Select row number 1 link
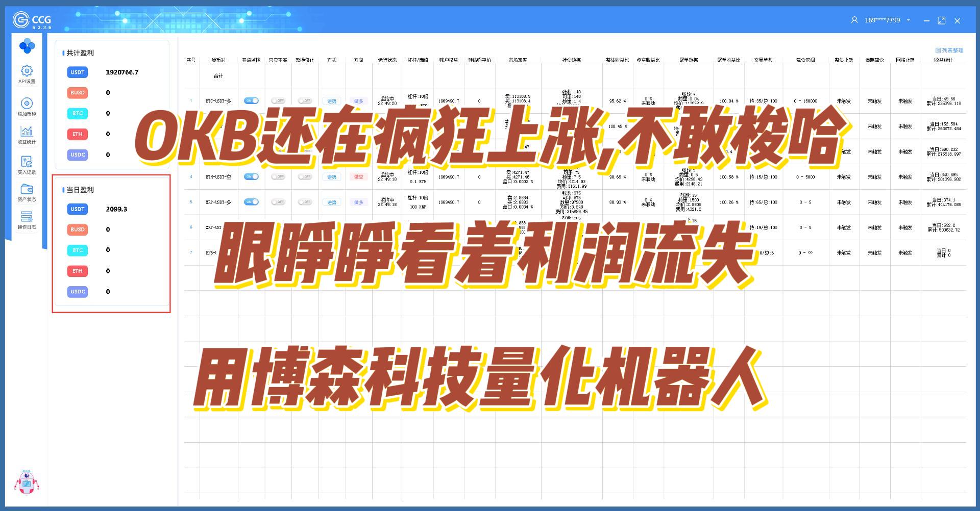 click(191, 101)
